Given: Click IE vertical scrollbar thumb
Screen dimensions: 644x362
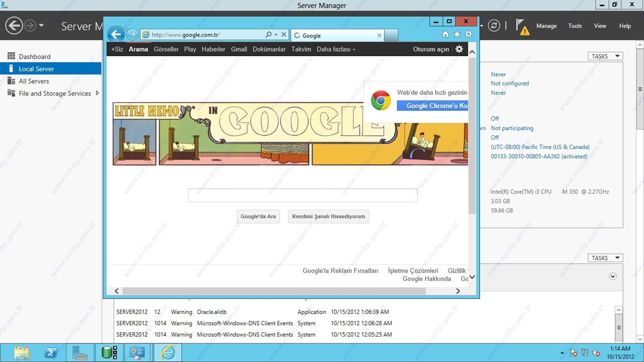Looking at the screenshot, I should click(472, 136).
